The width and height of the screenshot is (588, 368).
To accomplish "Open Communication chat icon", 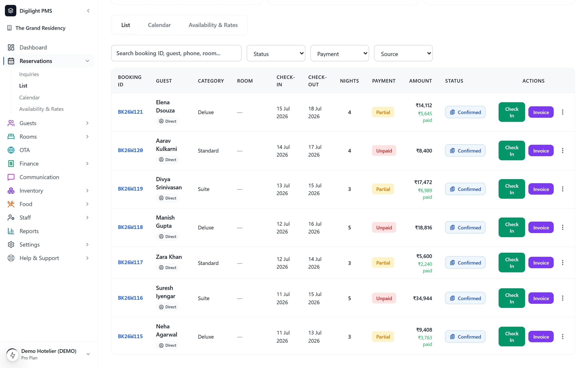I will tap(11, 177).
